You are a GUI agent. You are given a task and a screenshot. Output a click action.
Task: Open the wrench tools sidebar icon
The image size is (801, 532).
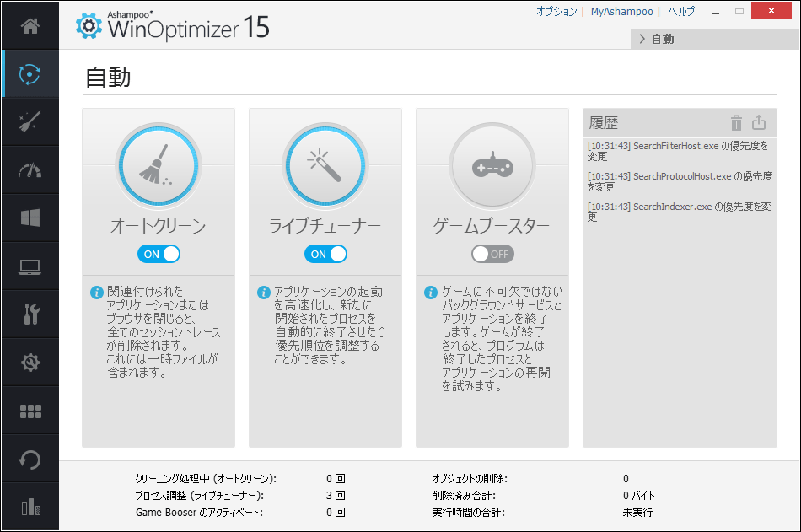click(30, 314)
